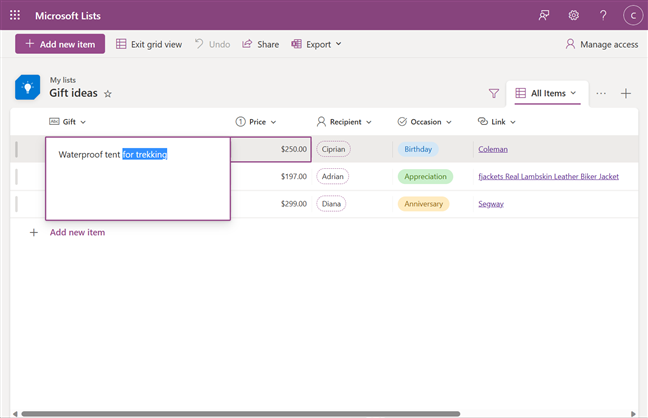Screen dimensions: 648x418
Task: Open Gift column header menu
Action: coord(68,122)
